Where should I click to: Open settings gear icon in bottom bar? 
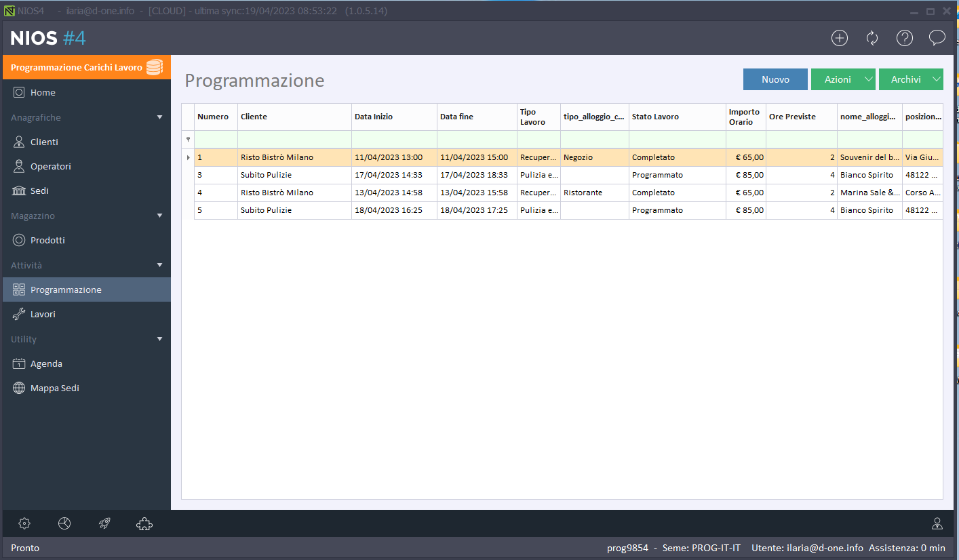click(24, 523)
